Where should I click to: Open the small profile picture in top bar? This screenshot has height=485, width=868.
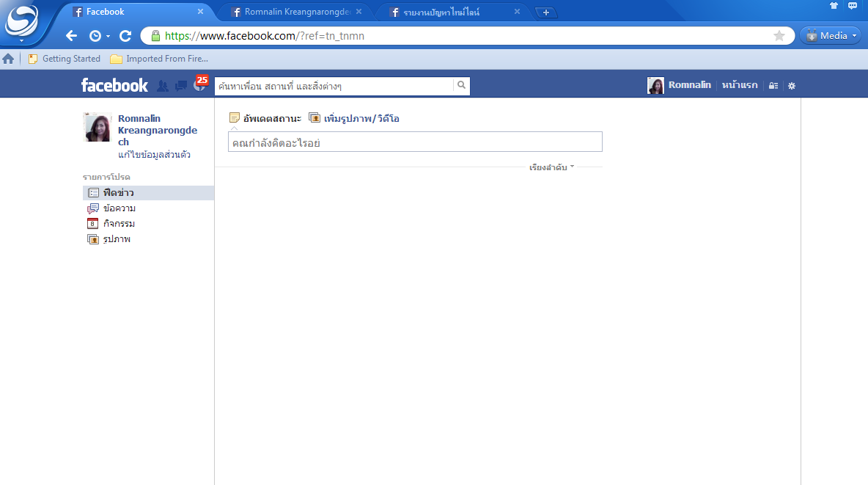[655, 85]
